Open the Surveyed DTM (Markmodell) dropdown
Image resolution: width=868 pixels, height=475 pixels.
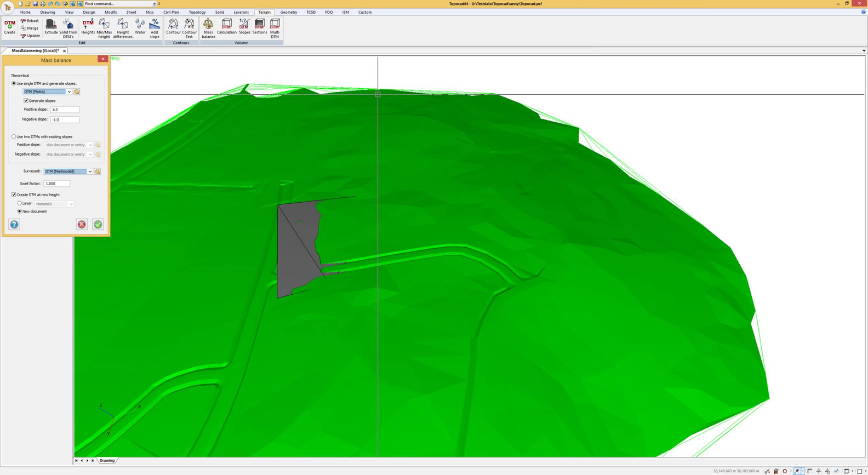(90, 171)
